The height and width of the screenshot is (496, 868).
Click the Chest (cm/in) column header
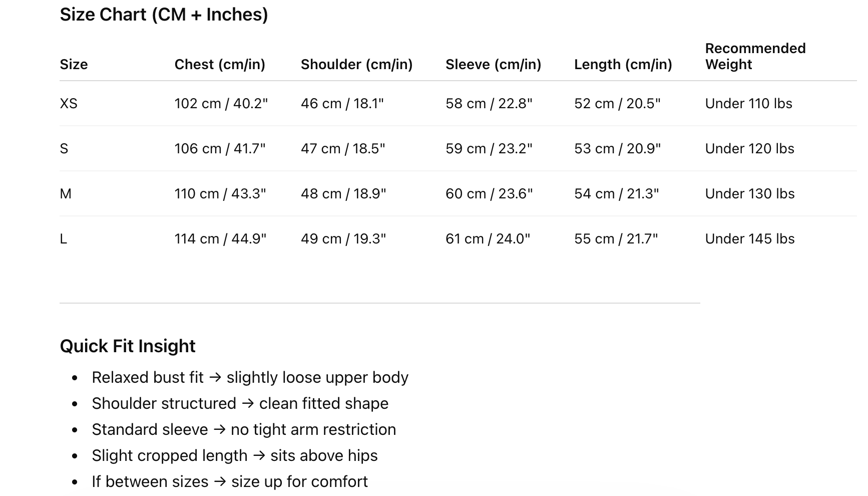pyautogui.click(x=220, y=64)
